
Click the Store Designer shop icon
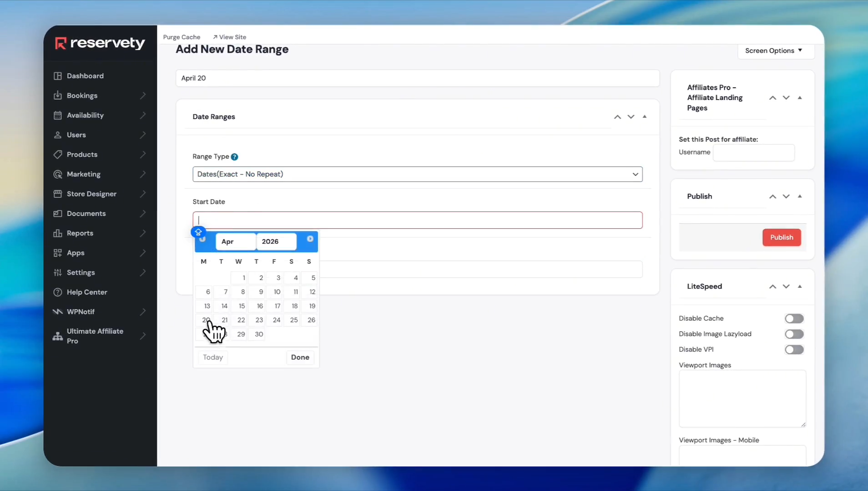[58, 194]
